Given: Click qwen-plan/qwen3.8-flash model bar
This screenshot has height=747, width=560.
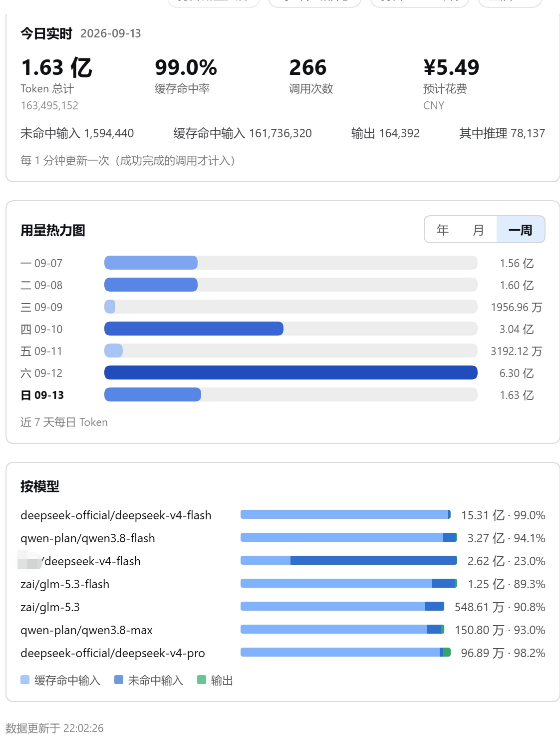Looking at the screenshot, I should (349, 537).
